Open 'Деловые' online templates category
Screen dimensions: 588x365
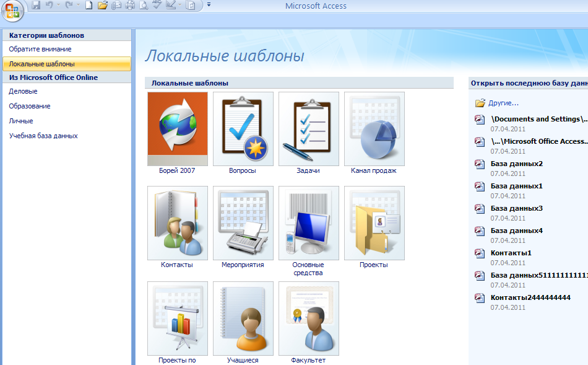point(67,91)
